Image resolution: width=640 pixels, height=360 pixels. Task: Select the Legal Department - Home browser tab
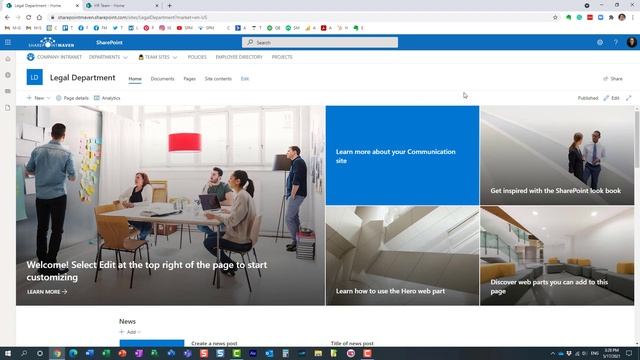coord(40,6)
